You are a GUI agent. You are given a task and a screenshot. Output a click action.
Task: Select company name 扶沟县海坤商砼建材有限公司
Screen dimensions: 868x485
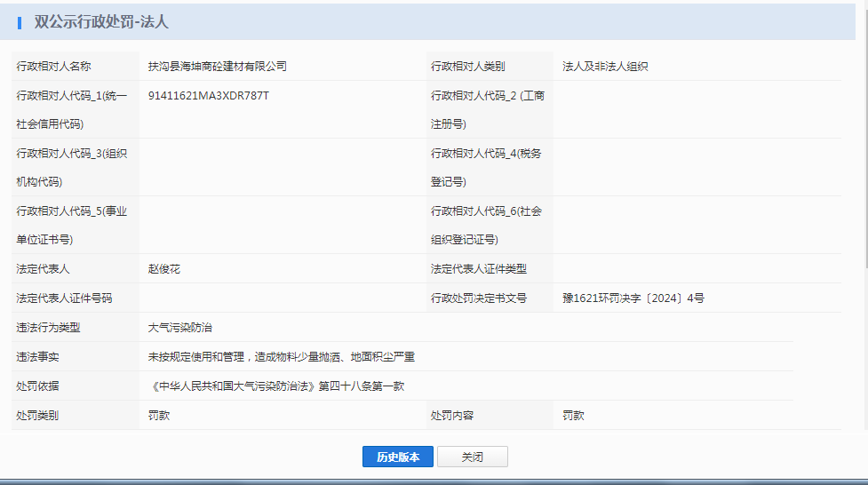[217, 67]
